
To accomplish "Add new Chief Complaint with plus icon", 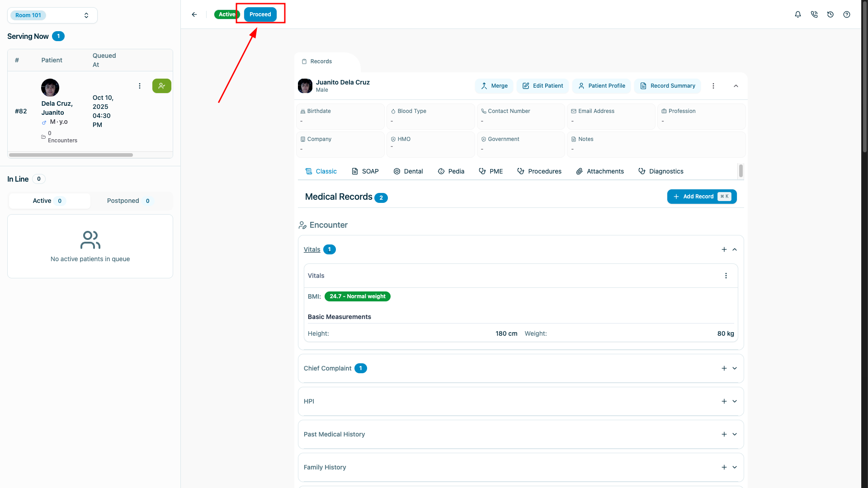I will coord(724,368).
